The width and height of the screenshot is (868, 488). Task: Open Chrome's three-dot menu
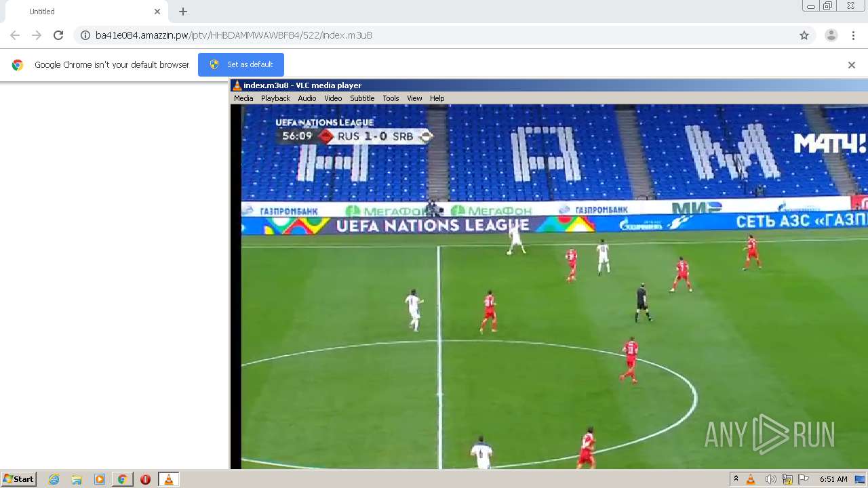[853, 35]
